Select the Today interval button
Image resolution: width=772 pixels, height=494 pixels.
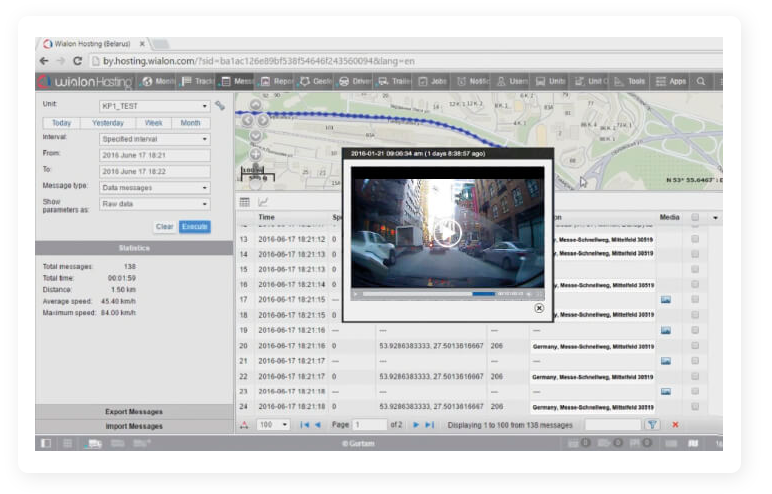click(62, 123)
